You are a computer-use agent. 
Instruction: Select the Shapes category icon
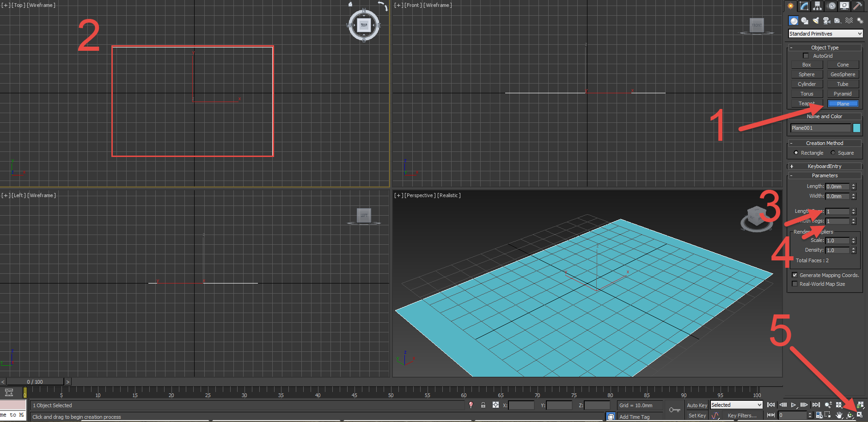(x=805, y=21)
